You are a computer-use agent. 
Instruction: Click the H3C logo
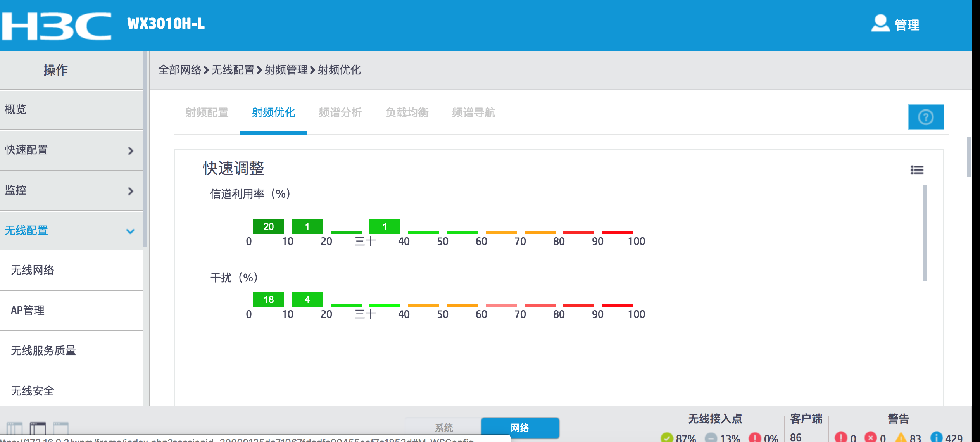pyautogui.click(x=57, y=26)
